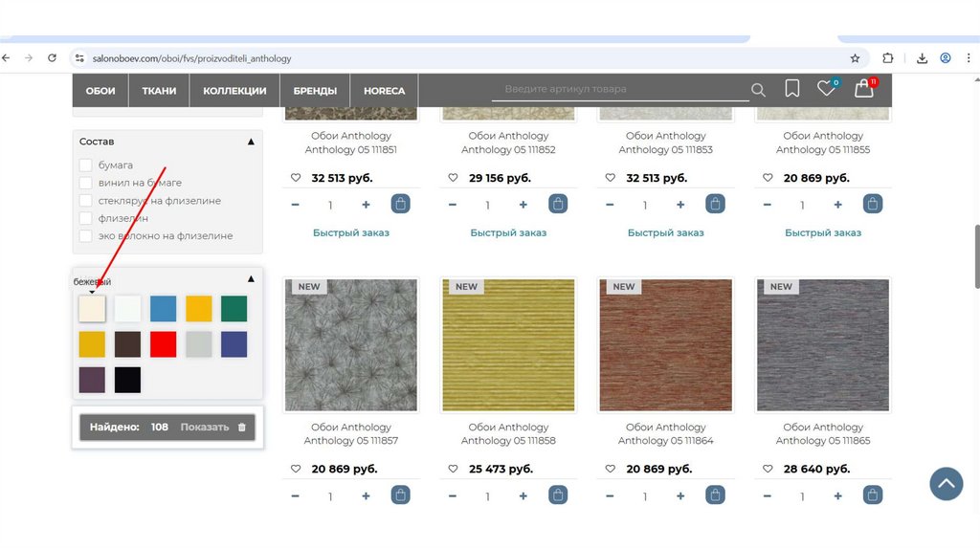Increase quantity for Anthology 05 111852
The image size is (980, 549).
(x=523, y=205)
